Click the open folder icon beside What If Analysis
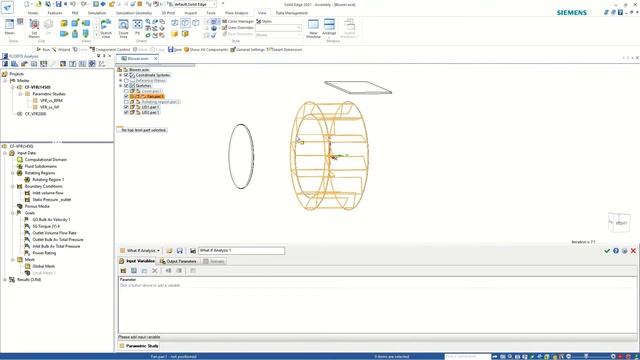This screenshot has width=640, height=360. pyautogui.click(x=169, y=251)
